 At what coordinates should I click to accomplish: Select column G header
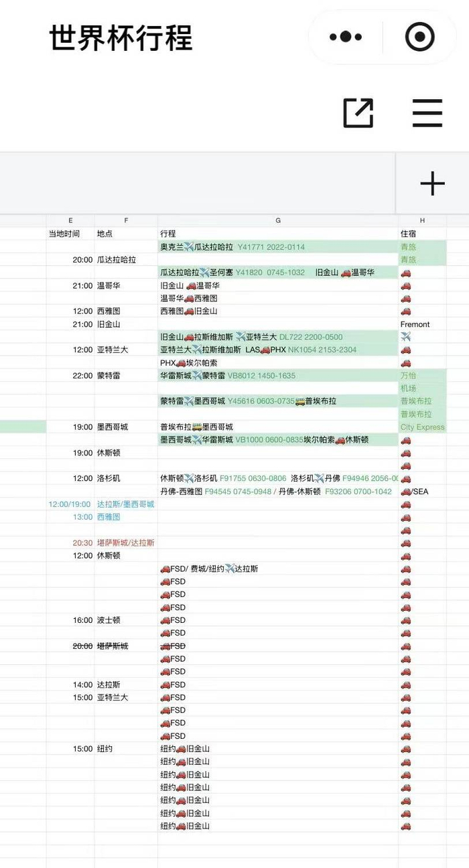tap(278, 220)
